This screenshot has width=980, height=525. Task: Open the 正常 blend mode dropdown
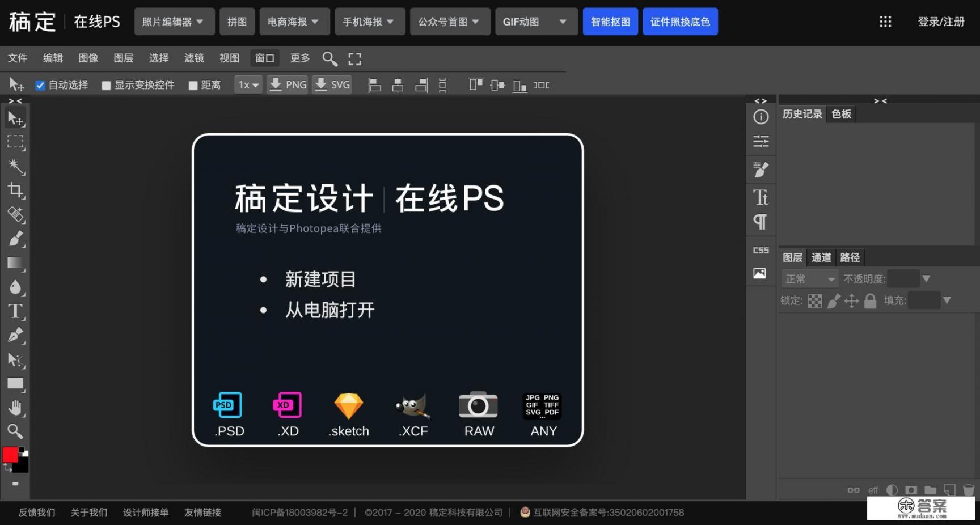[x=810, y=279]
